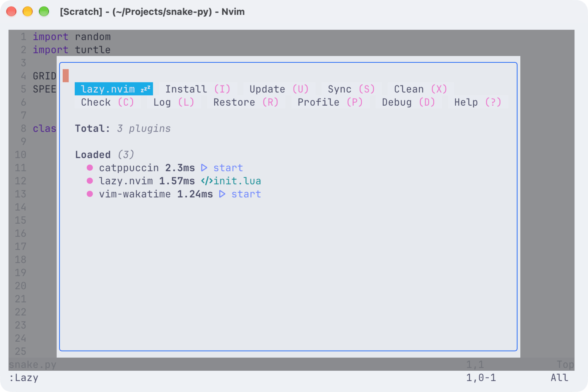Click Restore (R) in Lazy menu
Screen dimensions: 588x392
(246, 102)
